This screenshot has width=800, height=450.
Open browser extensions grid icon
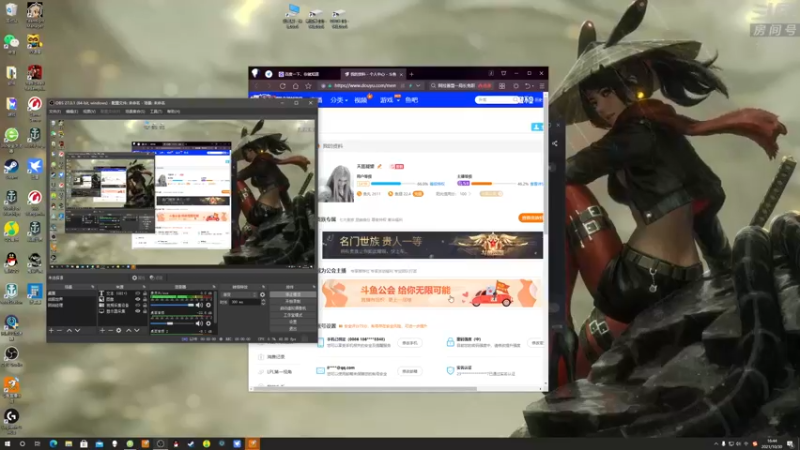click(x=502, y=86)
